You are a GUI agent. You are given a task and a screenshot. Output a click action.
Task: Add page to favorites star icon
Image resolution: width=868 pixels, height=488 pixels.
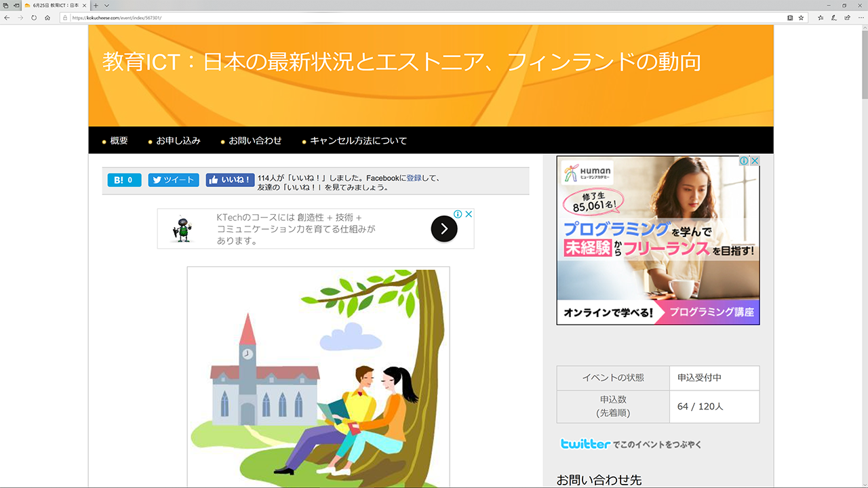tap(801, 18)
